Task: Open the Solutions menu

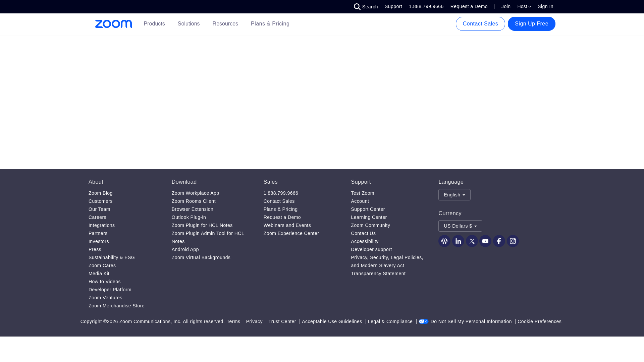Action: 189,24
